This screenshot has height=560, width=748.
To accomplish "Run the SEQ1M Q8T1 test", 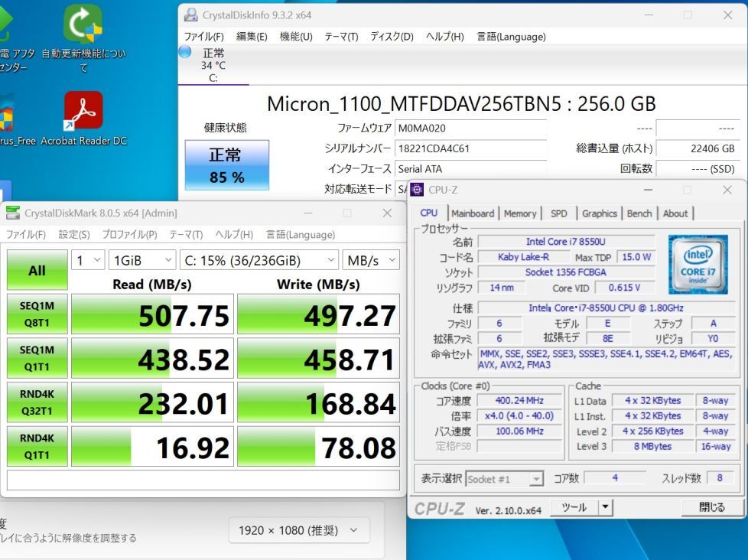I will click(x=37, y=314).
